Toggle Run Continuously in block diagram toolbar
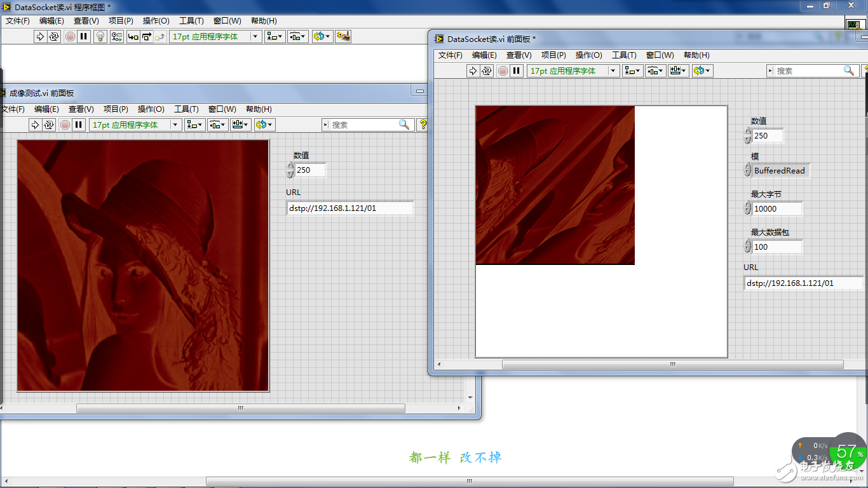Image resolution: width=868 pixels, height=488 pixels. pyautogui.click(x=54, y=37)
